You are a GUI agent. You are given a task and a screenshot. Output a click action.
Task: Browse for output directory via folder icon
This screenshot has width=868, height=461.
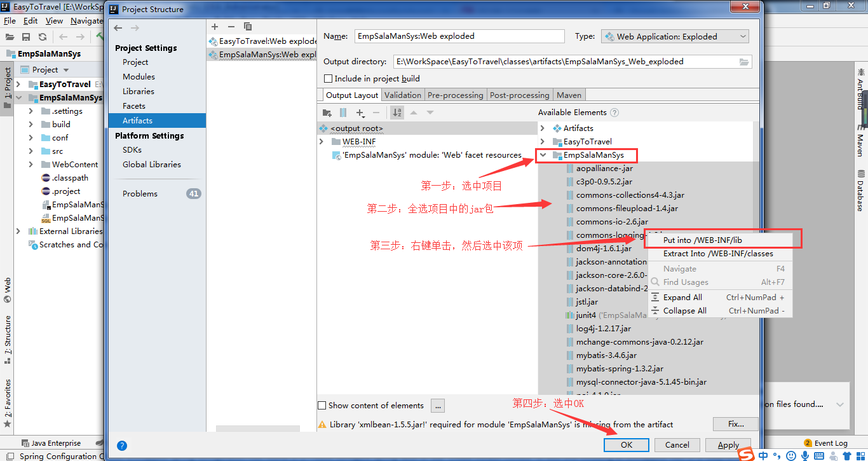pos(744,62)
